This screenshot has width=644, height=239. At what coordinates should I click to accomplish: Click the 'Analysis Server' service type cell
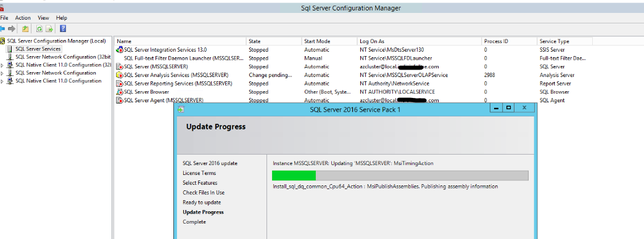[x=557, y=75]
